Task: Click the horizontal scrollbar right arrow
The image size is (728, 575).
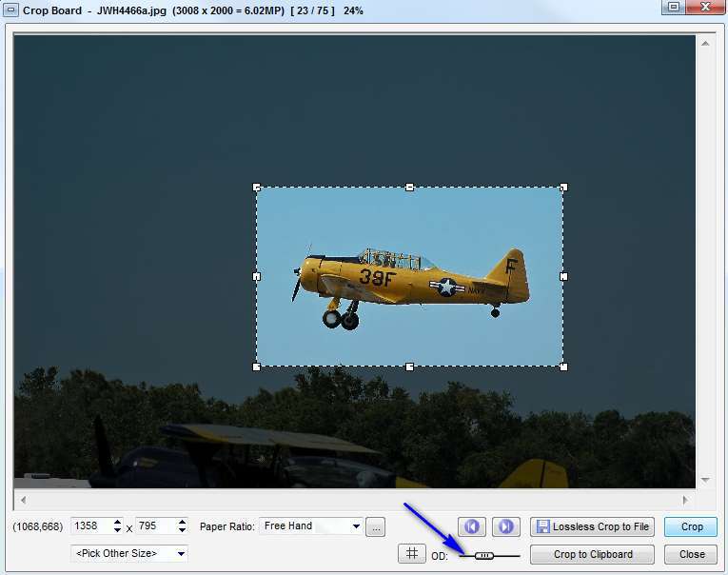Action: coord(685,500)
